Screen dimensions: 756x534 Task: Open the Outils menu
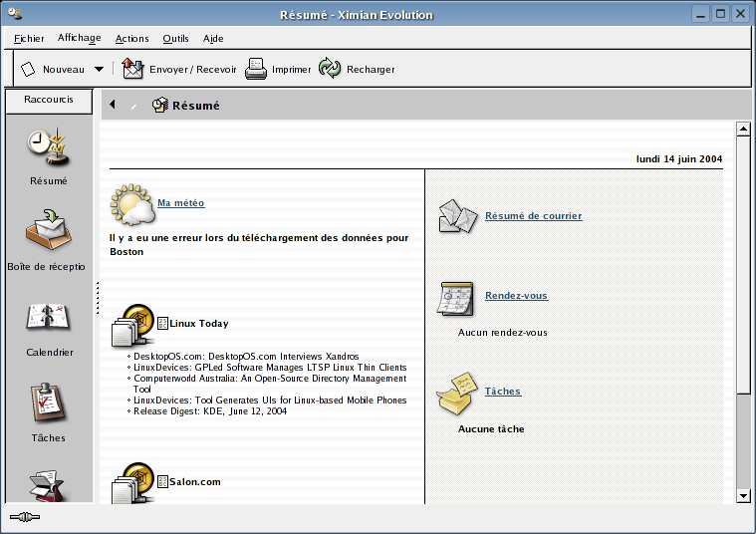click(x=175, y=39)
